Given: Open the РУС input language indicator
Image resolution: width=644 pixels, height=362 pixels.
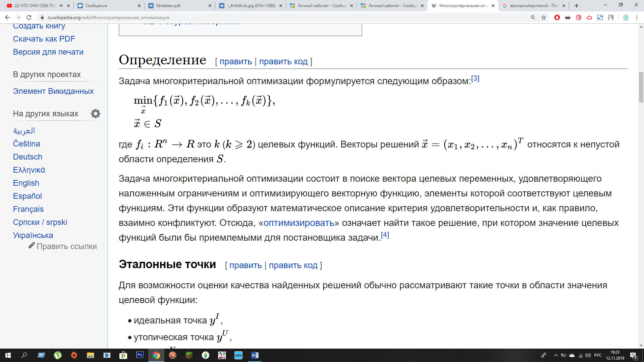Looking at the screenshot, I should click(x=598, y=355).
